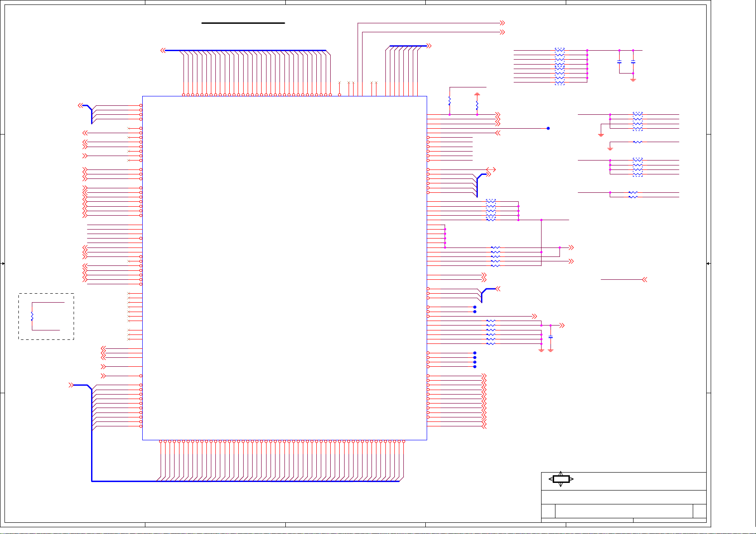
Task: Click the off-page connector of the big bottom bus
Action: pos(71,385)
